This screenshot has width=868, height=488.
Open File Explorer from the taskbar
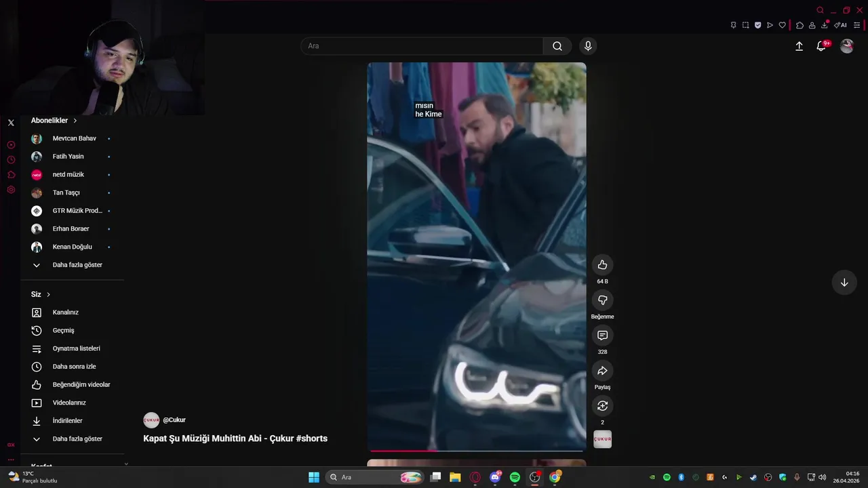click(455, 477)
